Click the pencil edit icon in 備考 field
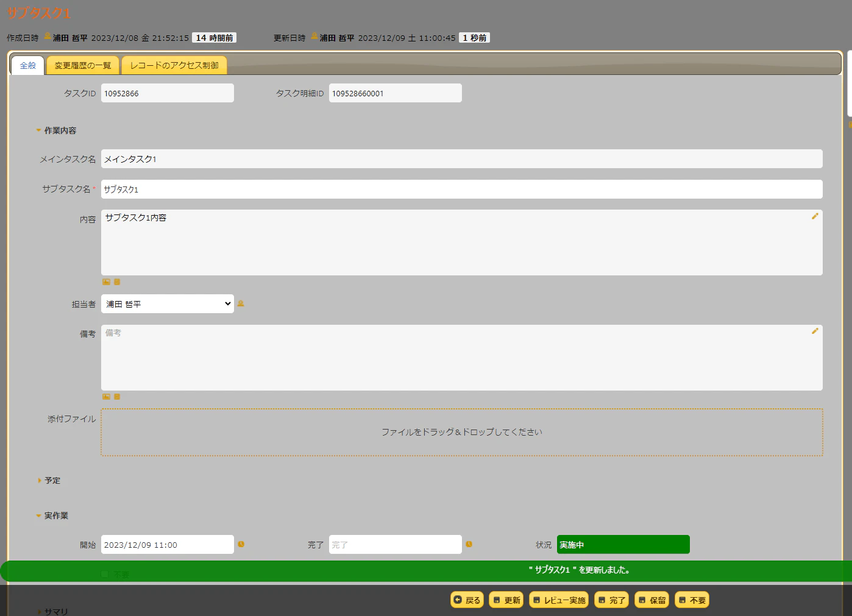The height and width of the screenshot is (616, 852). pyautogui.click(x=815, y=331)
